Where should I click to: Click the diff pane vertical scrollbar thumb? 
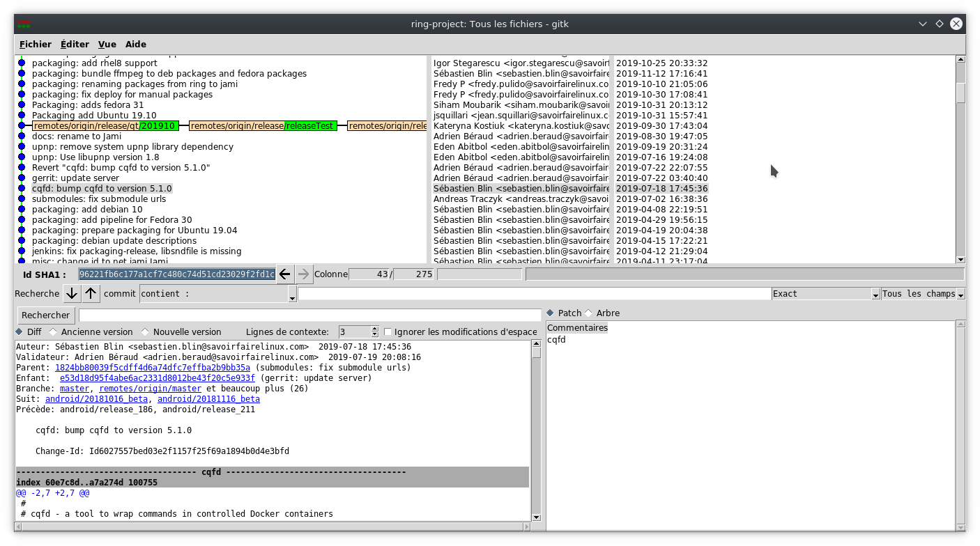point(536,352)
